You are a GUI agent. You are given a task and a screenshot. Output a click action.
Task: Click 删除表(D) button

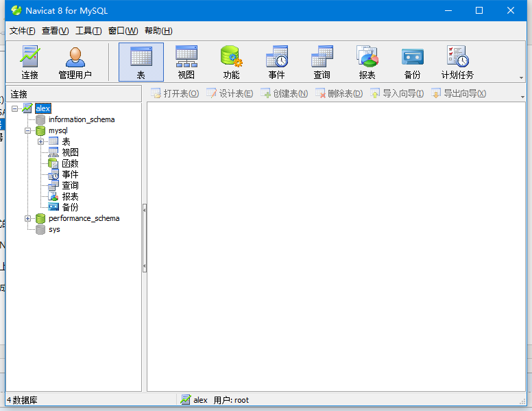339,93
